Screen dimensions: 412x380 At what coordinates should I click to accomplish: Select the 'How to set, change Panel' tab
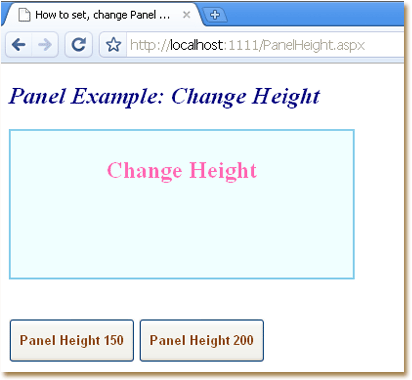point(102,15)
